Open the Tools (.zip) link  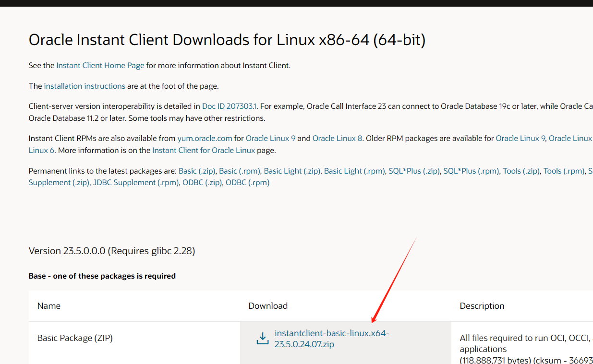[x=521, y=171]
